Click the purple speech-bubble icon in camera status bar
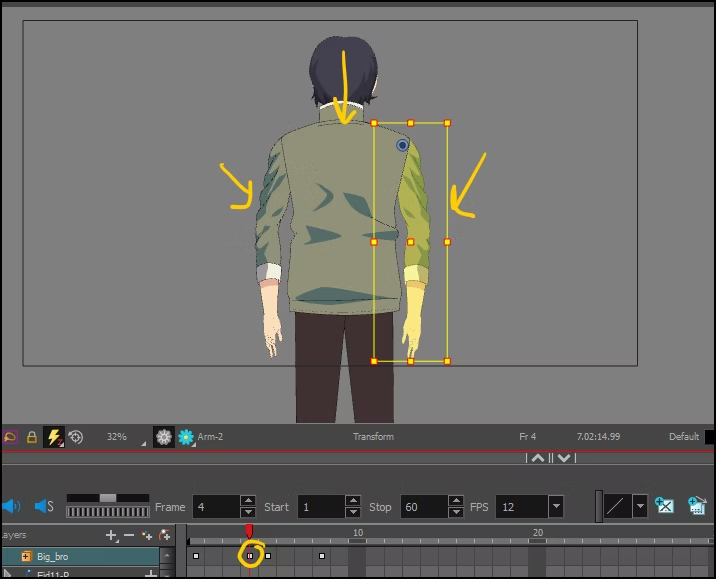716x579 pixels. click(10, 437)
